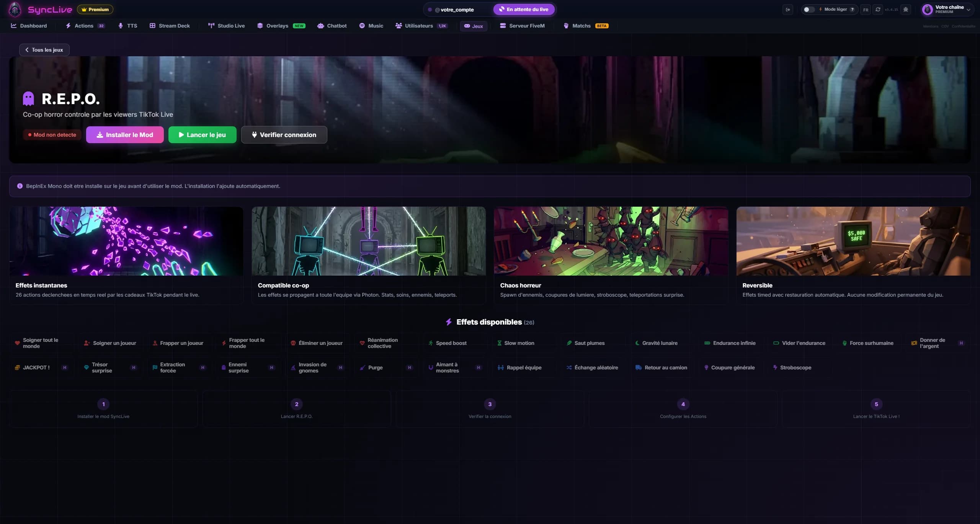This screenshot has height=524, width=980.
Task: Go to the Music tab
Action: tap(371, 26)
